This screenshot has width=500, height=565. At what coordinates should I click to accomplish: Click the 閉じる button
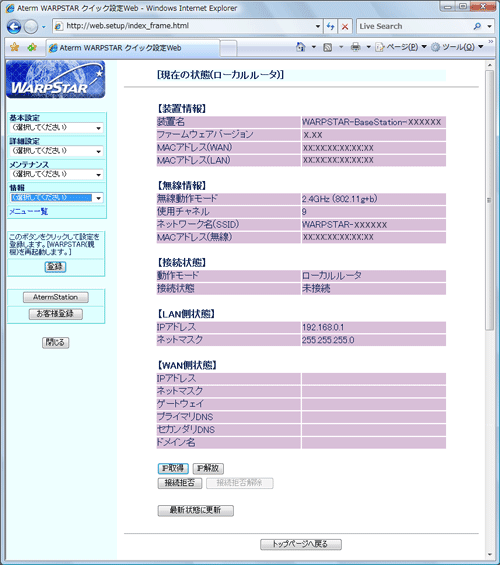(x=55, y=342)
